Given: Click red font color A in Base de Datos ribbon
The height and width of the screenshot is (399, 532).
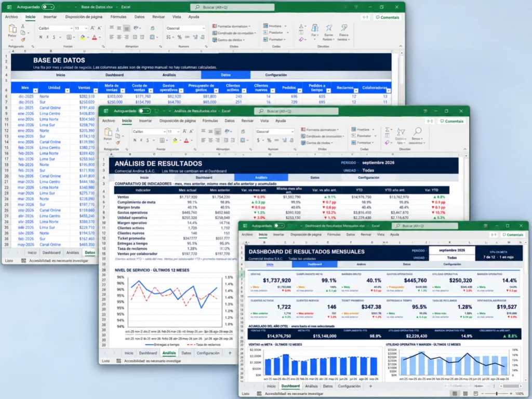Looking at the screenshot, I should 95,37.
